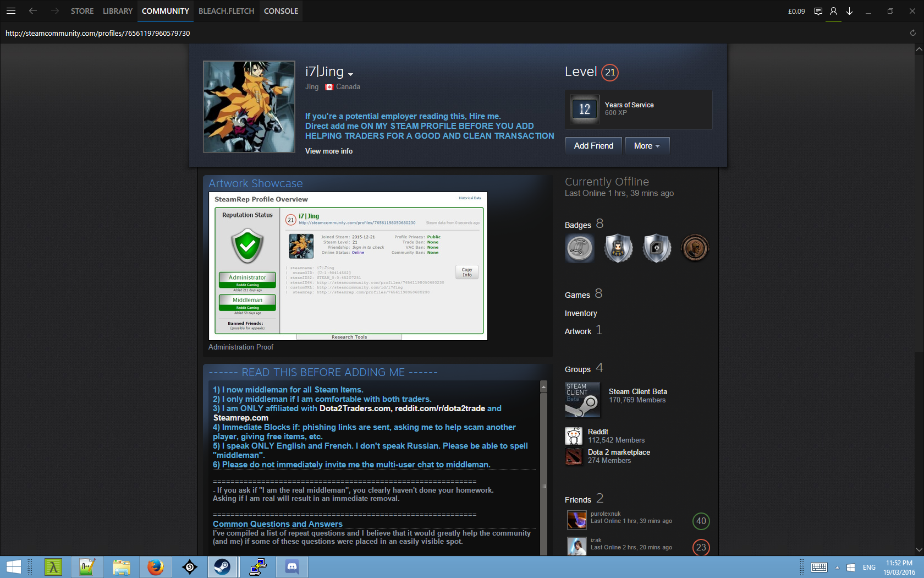Open File Explorer from the taskbar
This screenshot has height=578, width=924.
coord(122,567)
